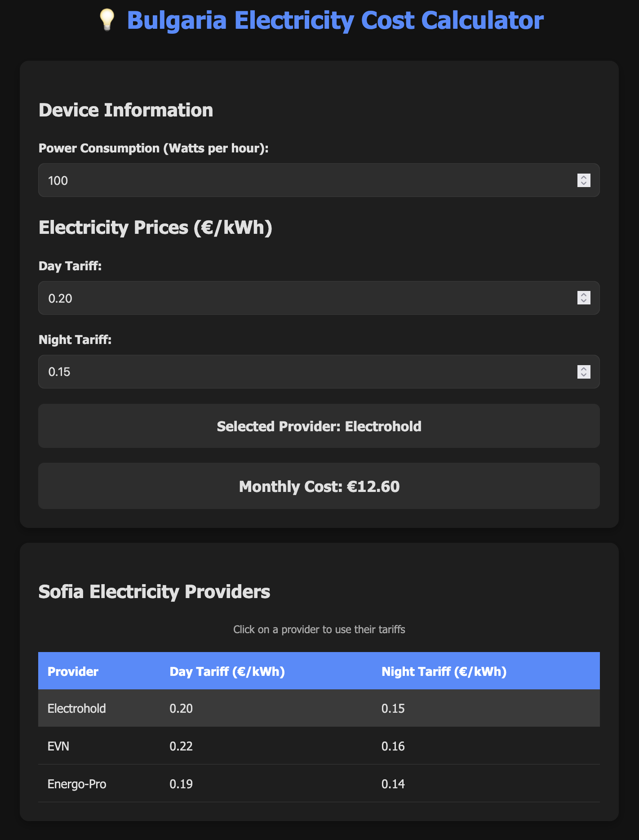639x840 pixels.
Task: Click the Monthly Cost result box
Action: click(319, 486)
